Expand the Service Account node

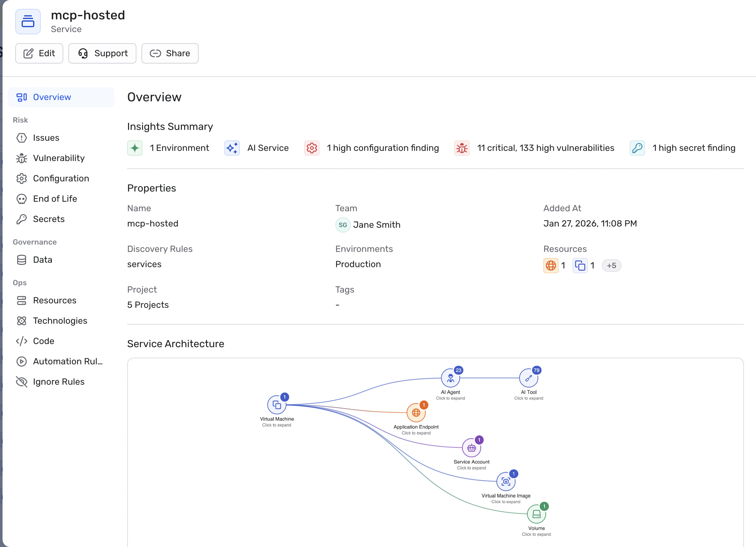pyautogui.click(x=471, y=448)
